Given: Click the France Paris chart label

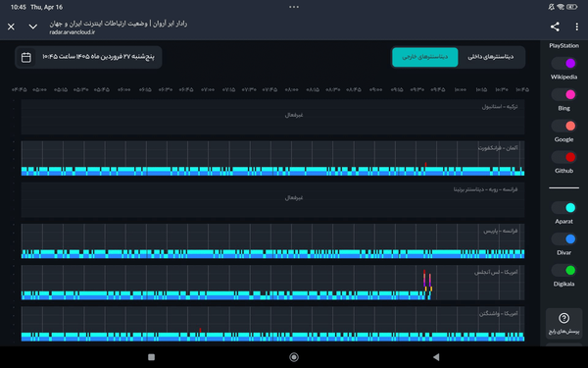Looking at the screenshot, I should pyautogui.click(x=500, y=231).
